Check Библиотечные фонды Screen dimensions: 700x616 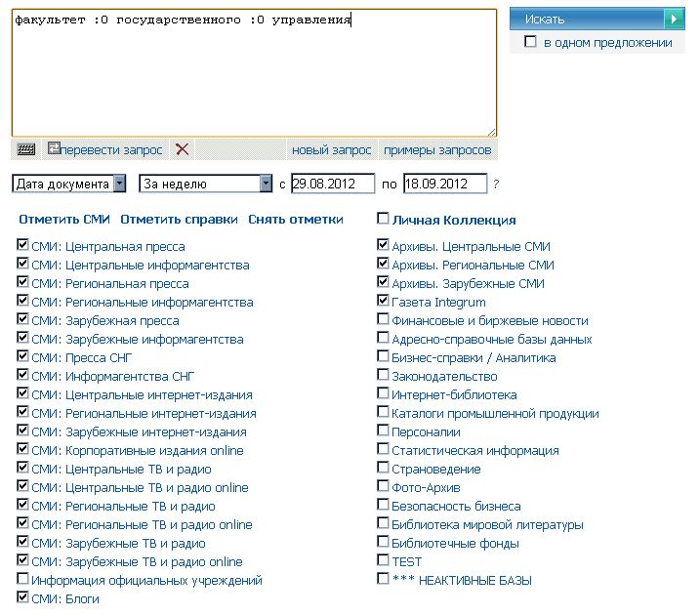click(383, 541)
